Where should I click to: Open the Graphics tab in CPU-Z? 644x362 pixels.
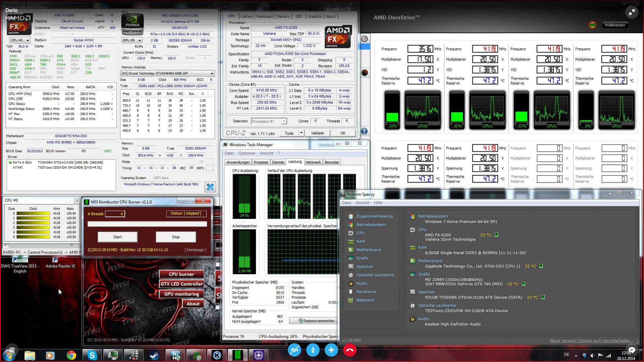click(315, 16)
